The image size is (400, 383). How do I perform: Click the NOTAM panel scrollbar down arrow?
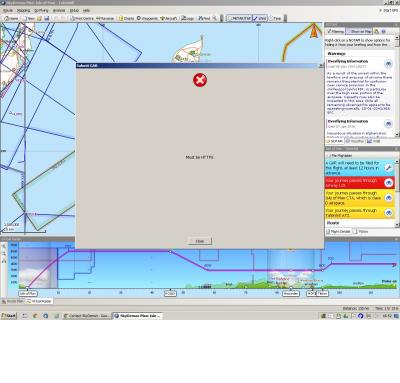click(397, 134)
